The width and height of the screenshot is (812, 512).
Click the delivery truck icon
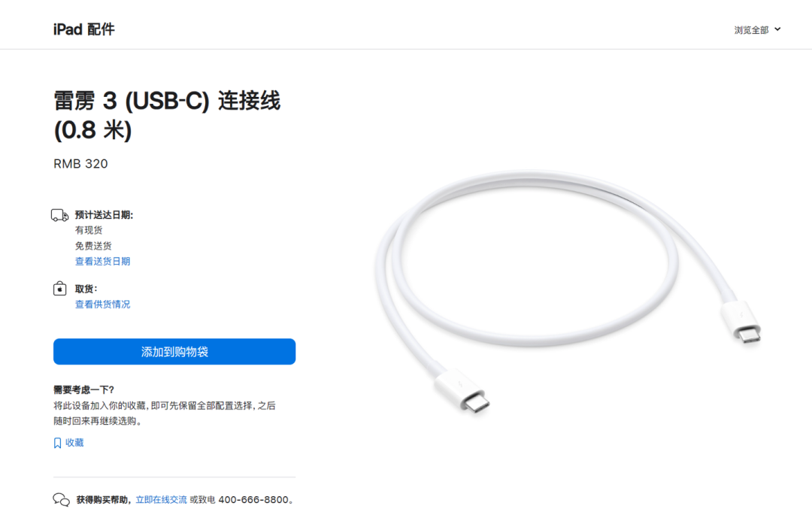59,215
